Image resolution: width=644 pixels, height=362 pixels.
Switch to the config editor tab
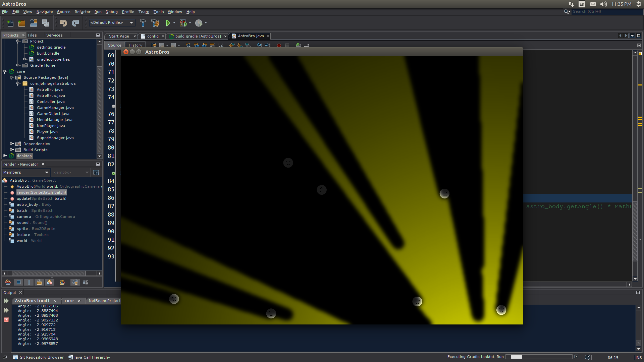(x=153, y=36)
